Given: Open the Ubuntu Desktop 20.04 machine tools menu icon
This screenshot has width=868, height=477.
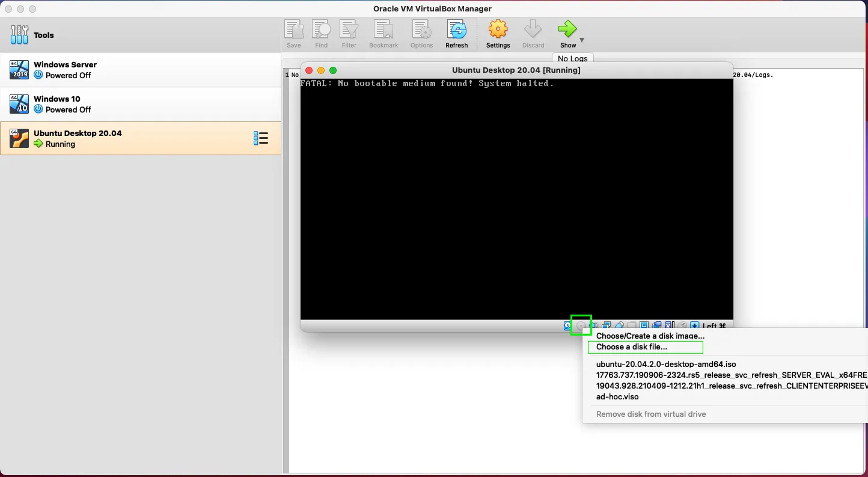Looking at the screenshot, I should click(x=261, y=138).
